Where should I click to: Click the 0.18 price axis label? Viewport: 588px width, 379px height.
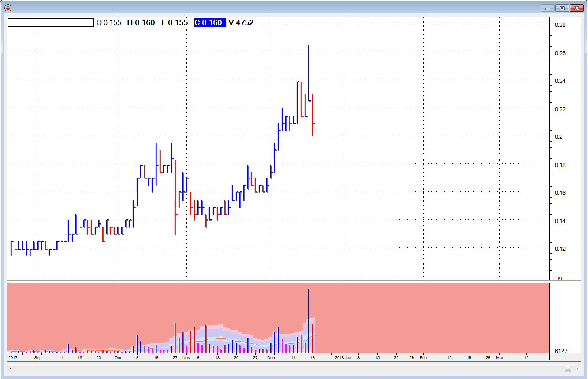point(561,165)
